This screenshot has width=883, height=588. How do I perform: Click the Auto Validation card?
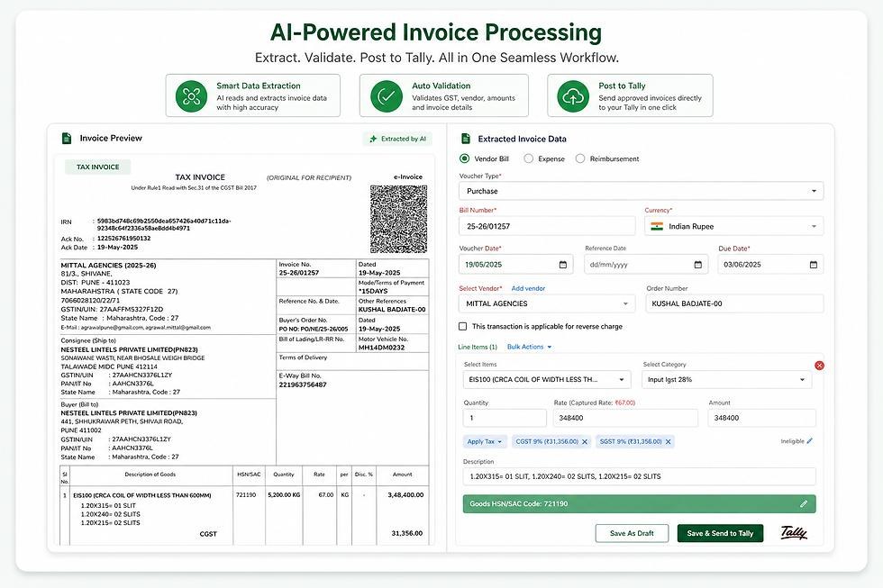443,95
